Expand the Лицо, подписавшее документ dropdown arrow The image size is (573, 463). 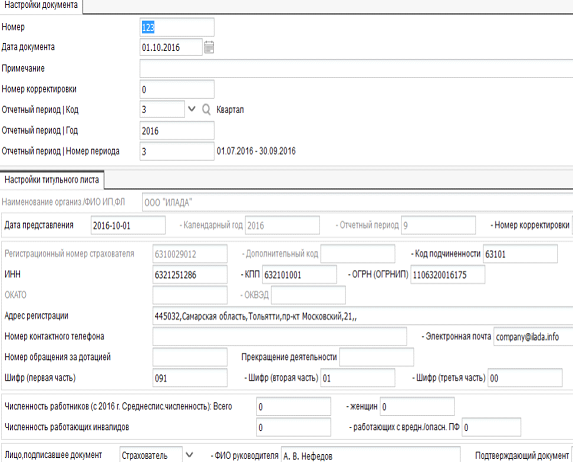[x=189, y=455]
